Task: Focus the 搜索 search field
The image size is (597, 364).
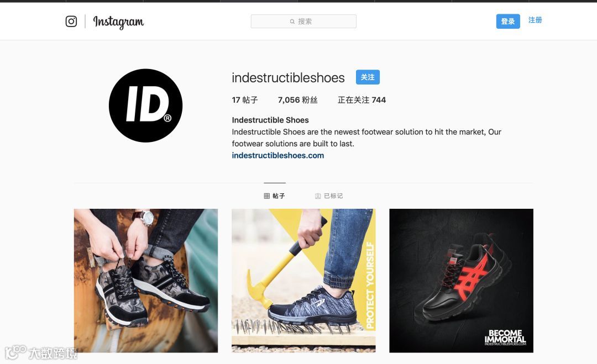Action: 303,22
